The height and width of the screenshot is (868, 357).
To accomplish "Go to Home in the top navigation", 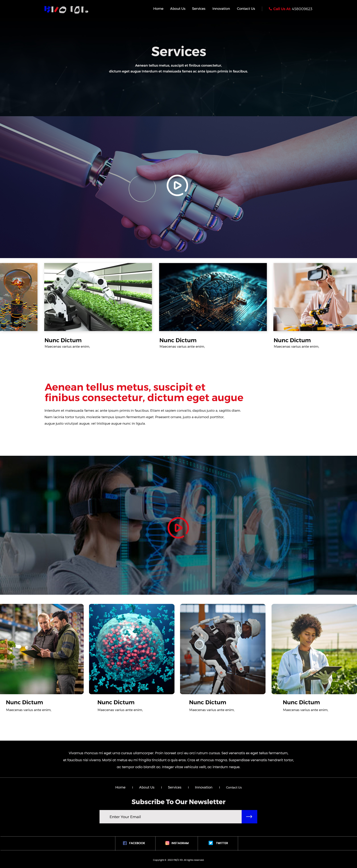I will tap(158, 9).
